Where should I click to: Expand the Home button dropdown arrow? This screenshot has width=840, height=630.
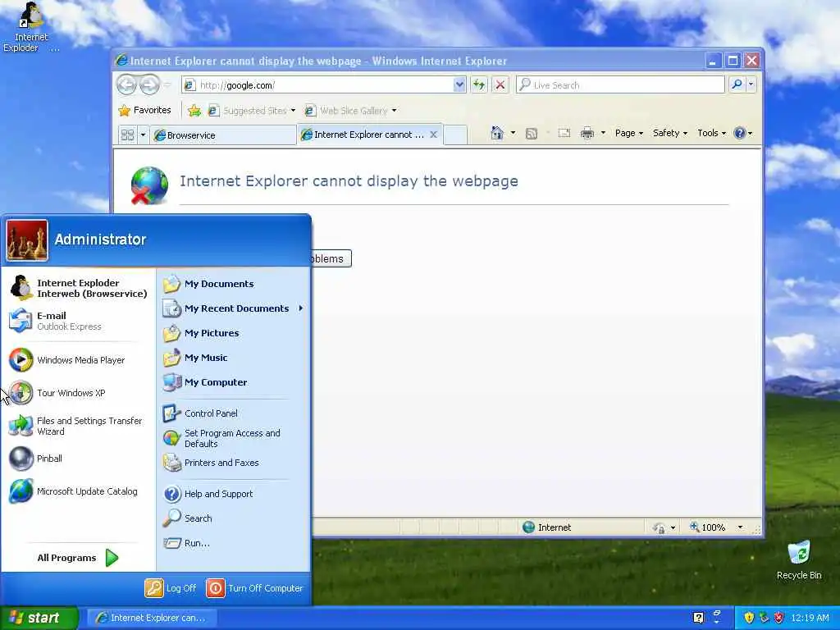click(x=513, y=133)
